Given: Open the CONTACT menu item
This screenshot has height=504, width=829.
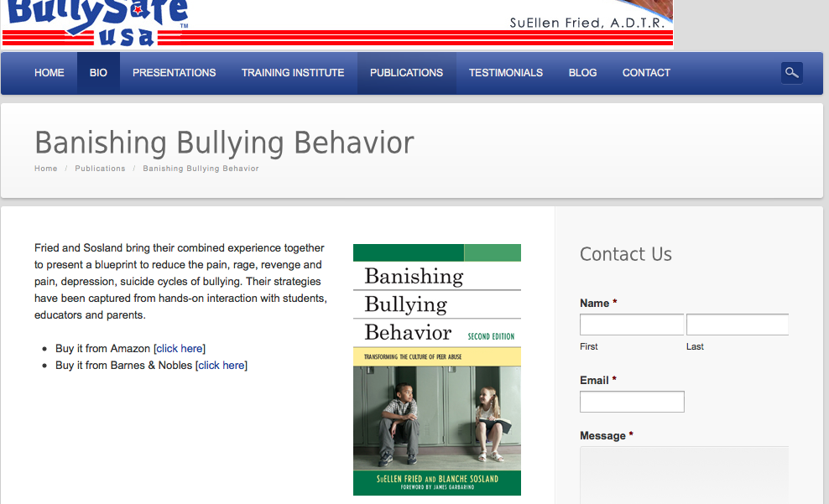Looking at the screenshot, I should pyautogui.click(x=646, y=73).
